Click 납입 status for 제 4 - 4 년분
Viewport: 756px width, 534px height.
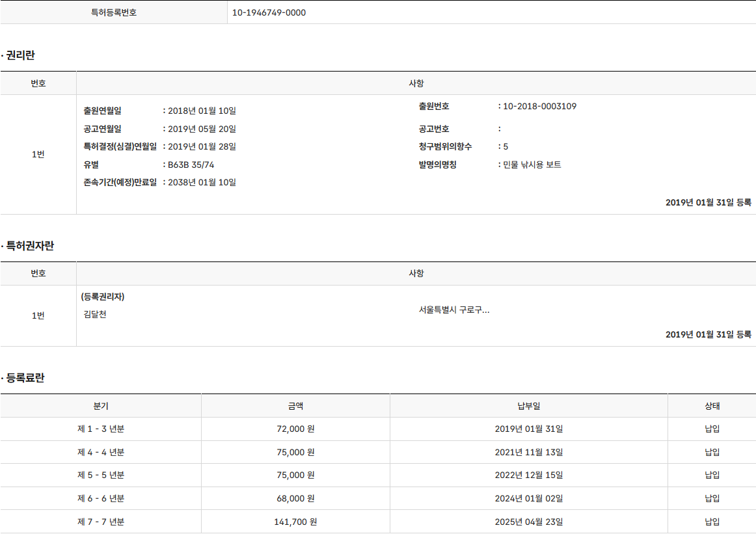point(712,452)
